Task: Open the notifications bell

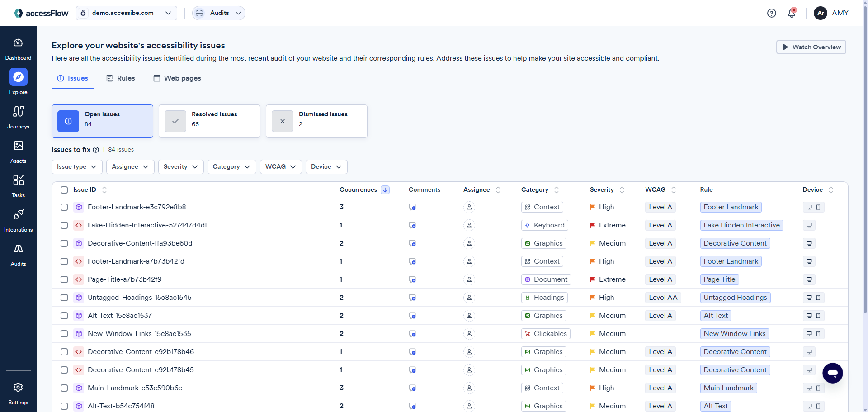Action: 792,13
